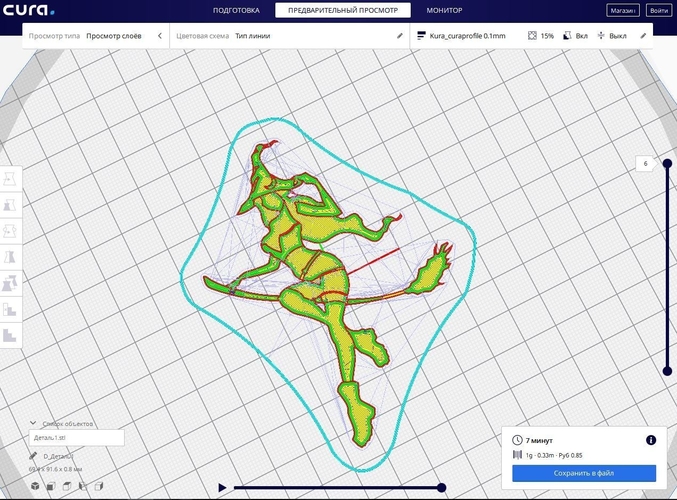Select the Rotate tool in left toolbar

[9, 231]
